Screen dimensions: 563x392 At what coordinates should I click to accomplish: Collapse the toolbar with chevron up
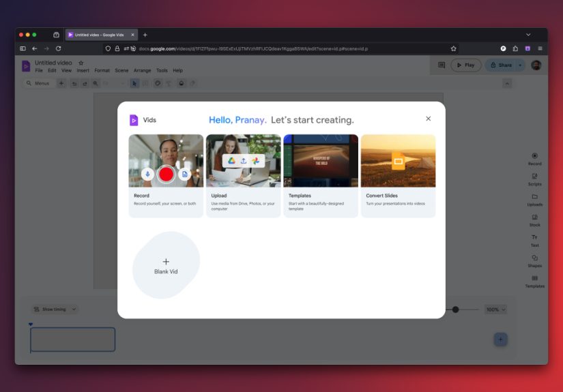pyautogui.click(x=506, y=84)
